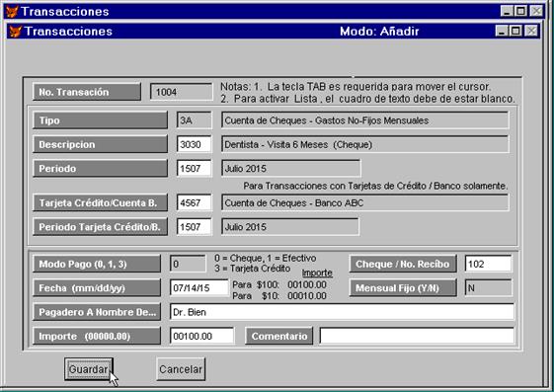Focus the Periodo Tarjeta Crédito code field
The height and width of the screenshot is (392, 554).
click(x=195, y=227)
